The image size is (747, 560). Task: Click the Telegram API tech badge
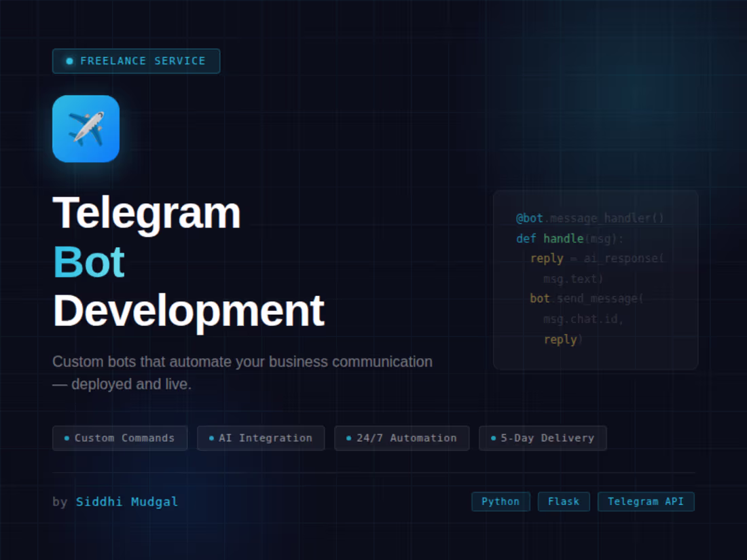pyautogui.click(x=646, y=502)
